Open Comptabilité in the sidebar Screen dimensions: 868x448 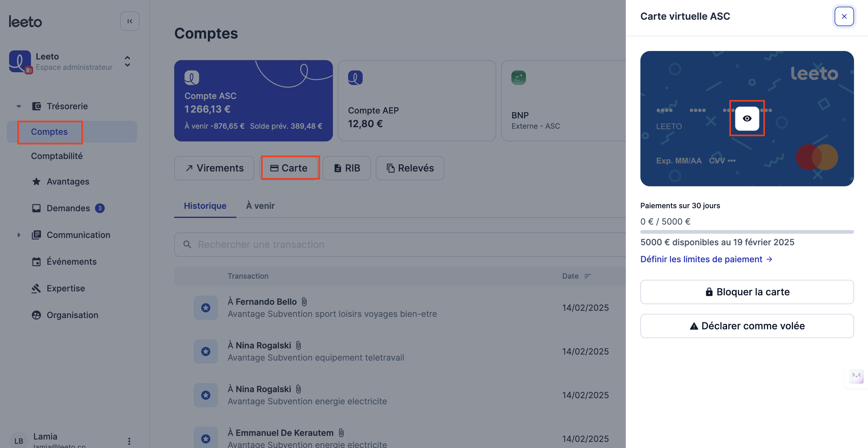(x=57, y=156)
